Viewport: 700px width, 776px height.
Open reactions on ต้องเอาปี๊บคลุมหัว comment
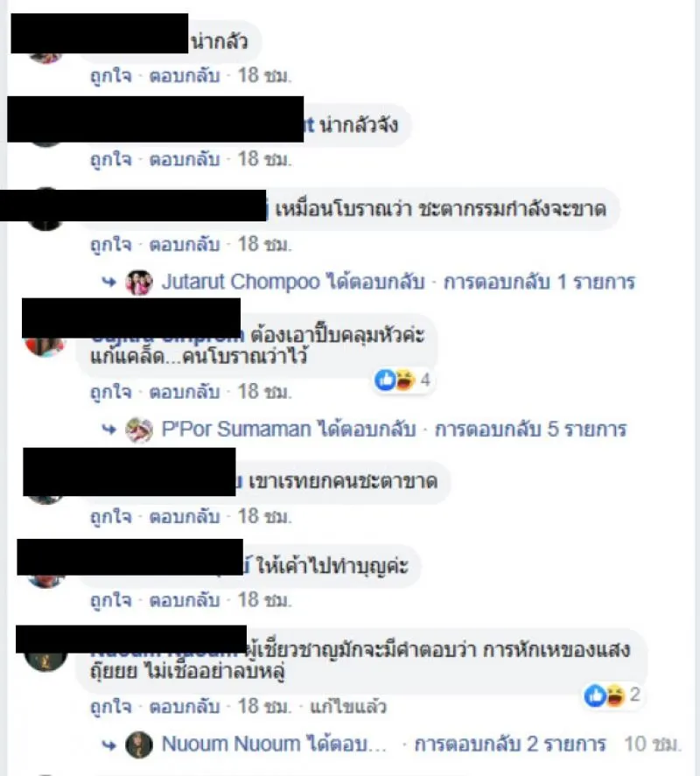(402, 380)
